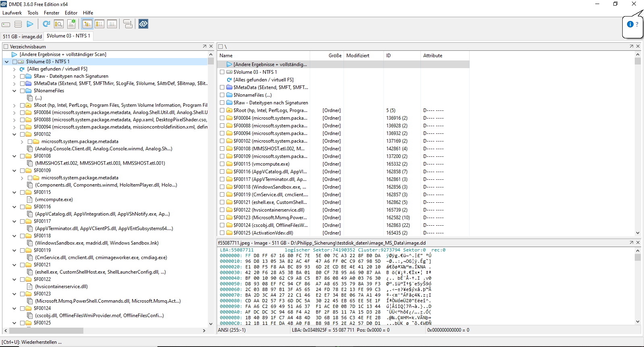Open the partitions list toolbar icon

pos(18,24)
